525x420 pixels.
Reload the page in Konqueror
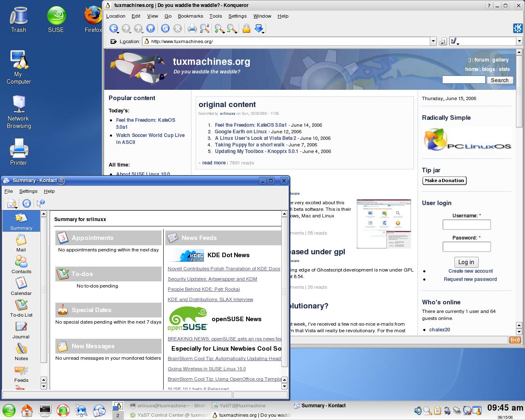(x=165, y=28)
